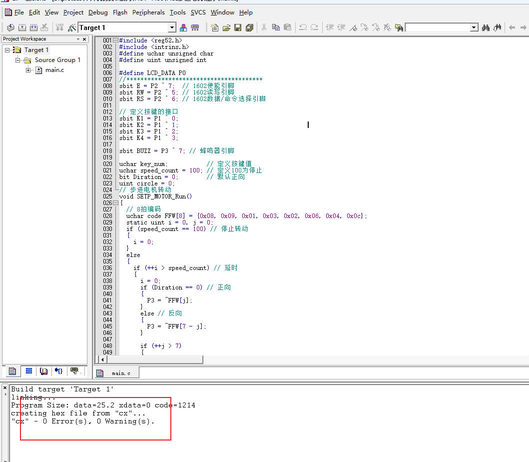Click the Indent selected text icon
The image size is (529, 462).
[x=330, y=28]
